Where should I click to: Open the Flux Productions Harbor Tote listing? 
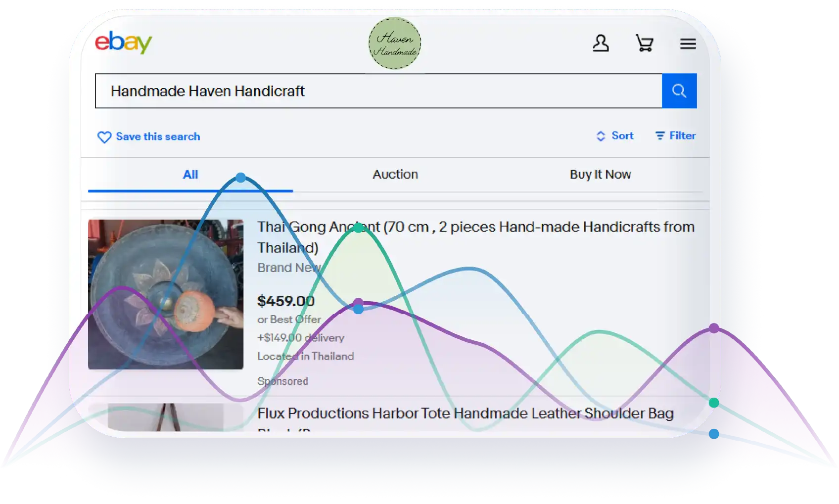pyautogui.click(x=465, y=413)
